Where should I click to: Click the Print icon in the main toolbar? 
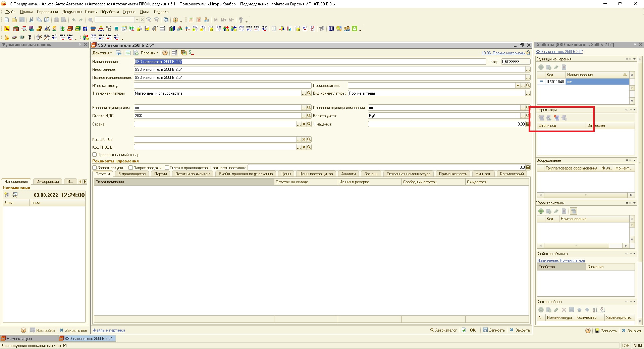point(56,20)
